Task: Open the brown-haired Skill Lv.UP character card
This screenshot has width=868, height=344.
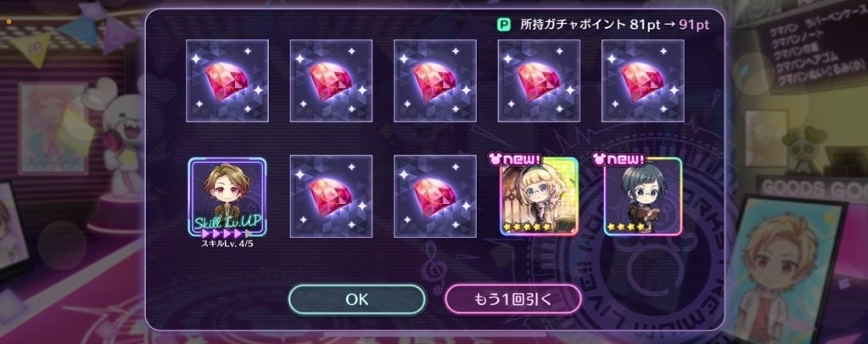Action: pos(227,197)
